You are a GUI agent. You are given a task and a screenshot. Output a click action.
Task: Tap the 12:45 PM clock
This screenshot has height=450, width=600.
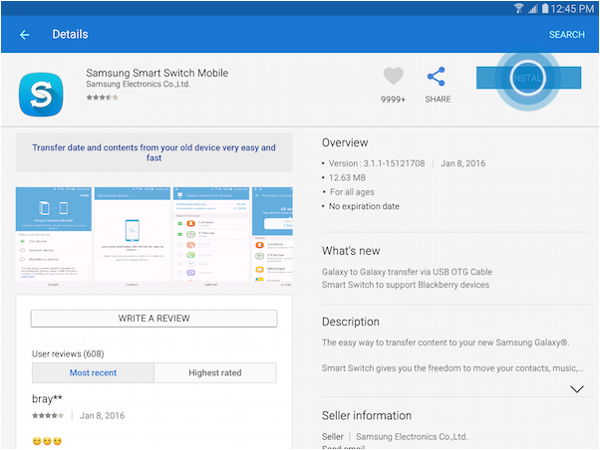click(572, 8)
